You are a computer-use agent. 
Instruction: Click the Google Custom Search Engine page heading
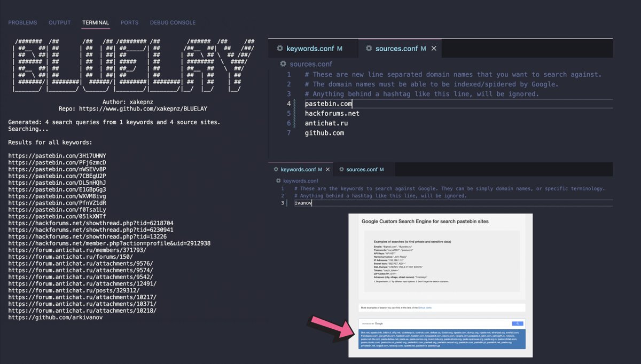coord(425,221)
